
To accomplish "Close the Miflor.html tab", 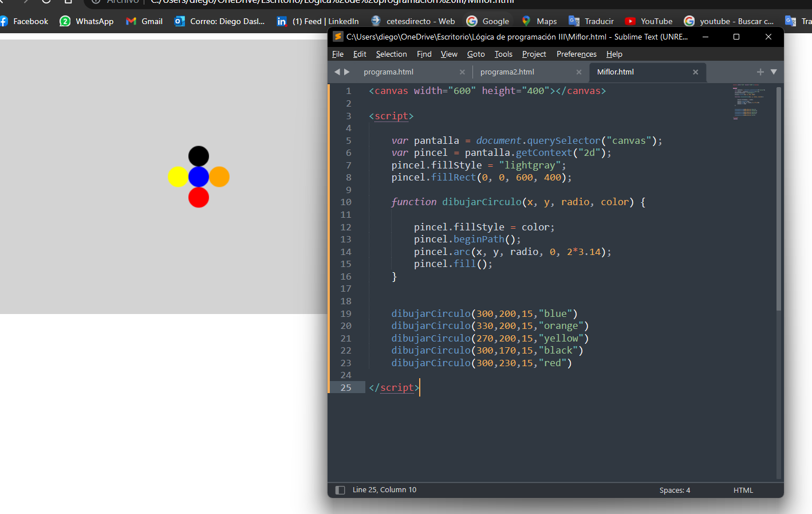I will pos(696,72).
